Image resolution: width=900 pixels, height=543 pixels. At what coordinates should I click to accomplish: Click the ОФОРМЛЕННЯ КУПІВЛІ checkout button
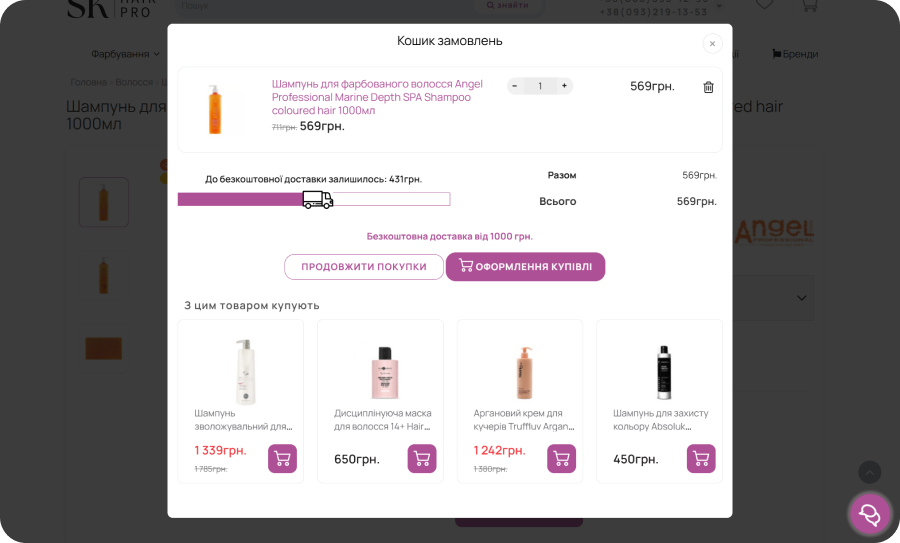525,267
